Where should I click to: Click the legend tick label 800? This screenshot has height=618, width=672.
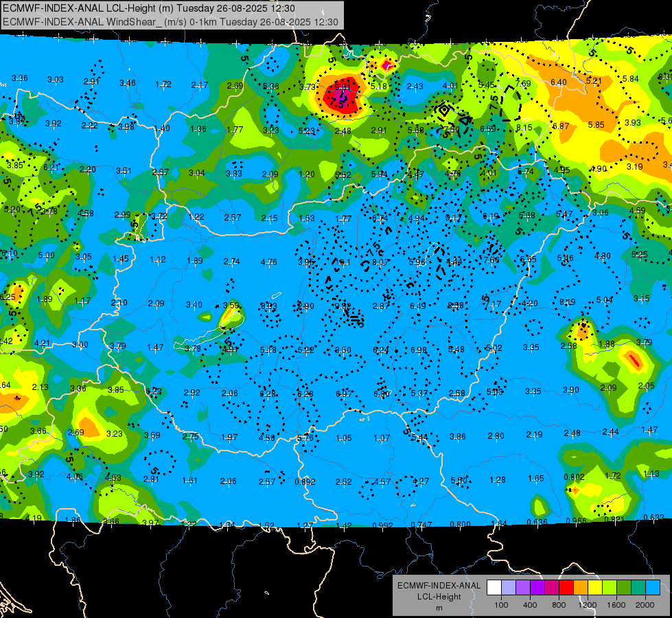pyautogui.click(x=559, y=605)
